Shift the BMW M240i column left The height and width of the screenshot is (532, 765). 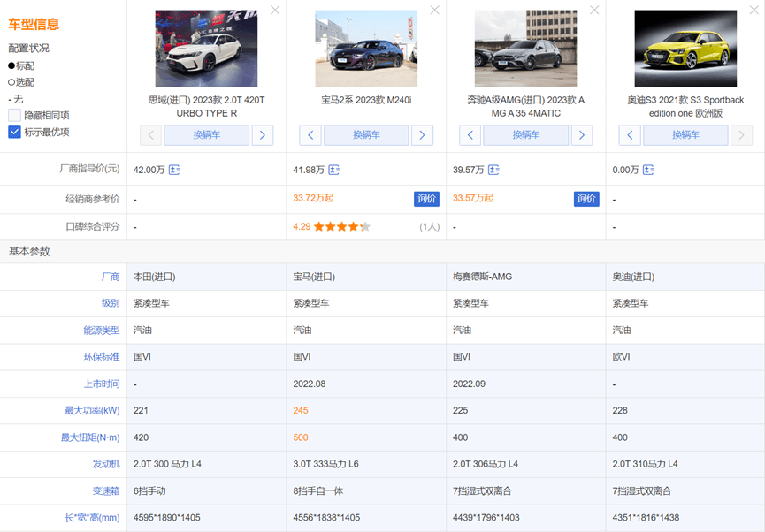[310, 135]
